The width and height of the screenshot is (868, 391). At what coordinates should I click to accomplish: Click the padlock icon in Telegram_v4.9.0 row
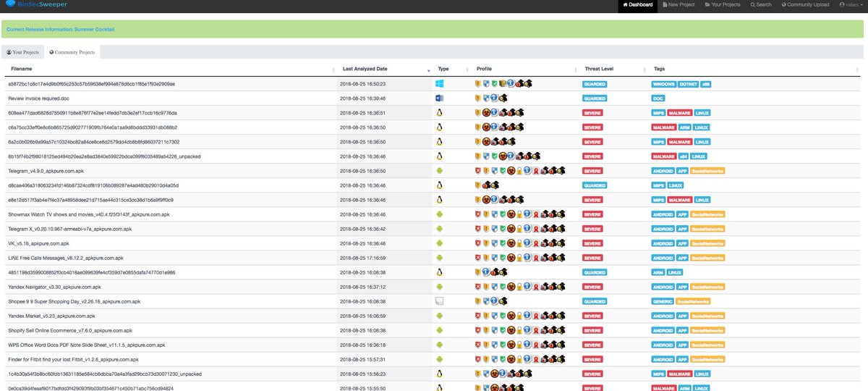click(x=519, y=171)
